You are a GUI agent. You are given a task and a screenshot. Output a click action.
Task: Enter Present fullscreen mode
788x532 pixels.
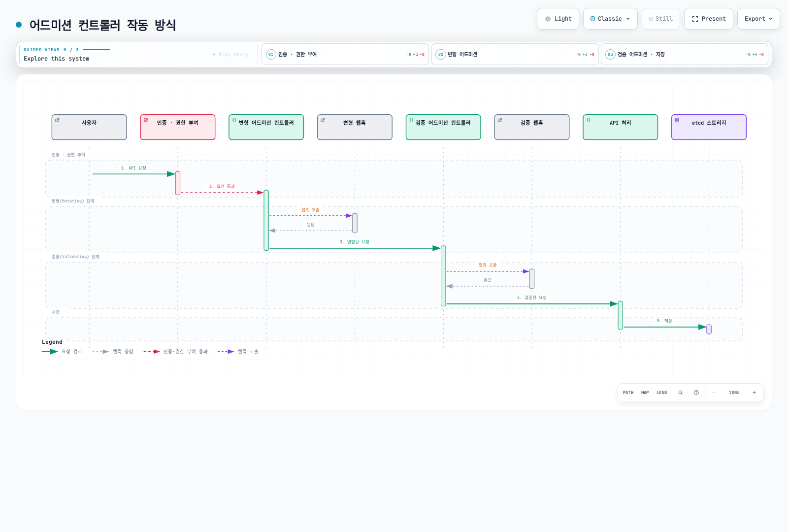(x=709, y=19)
